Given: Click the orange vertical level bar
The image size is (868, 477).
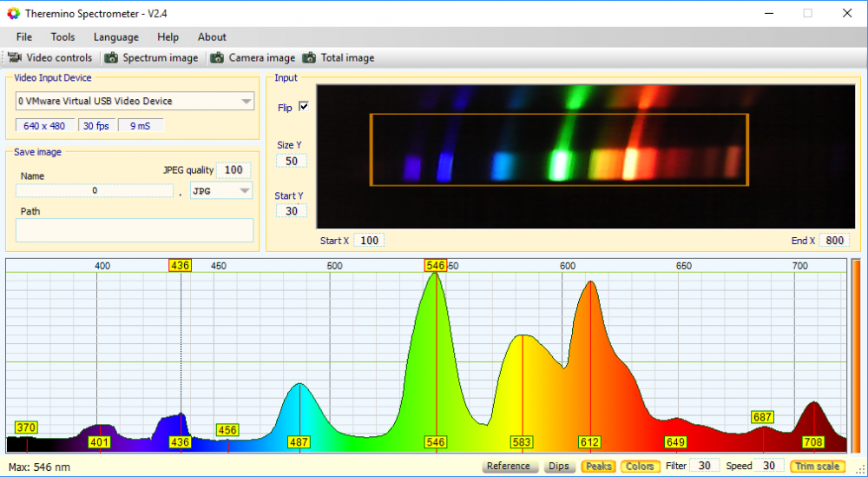Looking at the screenshot, I should [x=856, y=355].
